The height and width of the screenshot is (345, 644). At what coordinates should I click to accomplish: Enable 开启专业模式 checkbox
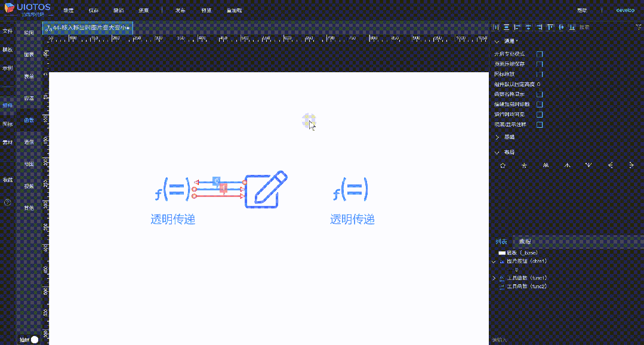coord(540,54)
